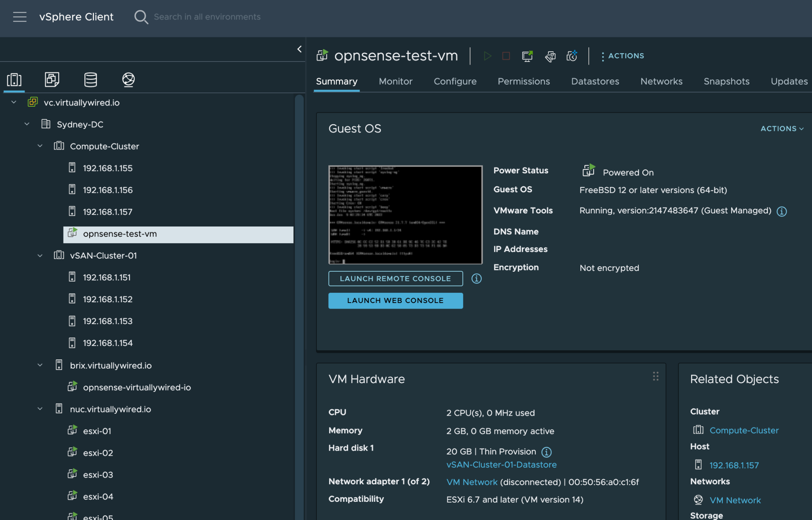
Task: Info icon beside Thin Provision
Action: click(546, 452)
